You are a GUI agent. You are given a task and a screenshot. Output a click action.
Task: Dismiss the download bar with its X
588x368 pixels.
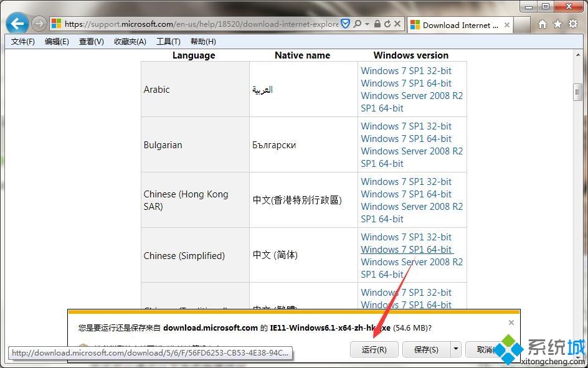[x=511, y=323]
